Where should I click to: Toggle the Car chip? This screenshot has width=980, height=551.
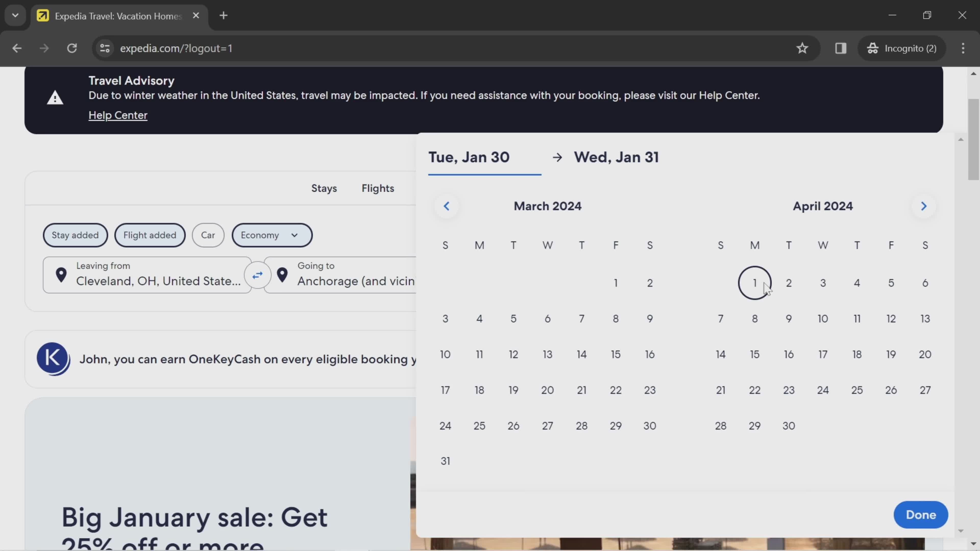click(x=208, y=235)
